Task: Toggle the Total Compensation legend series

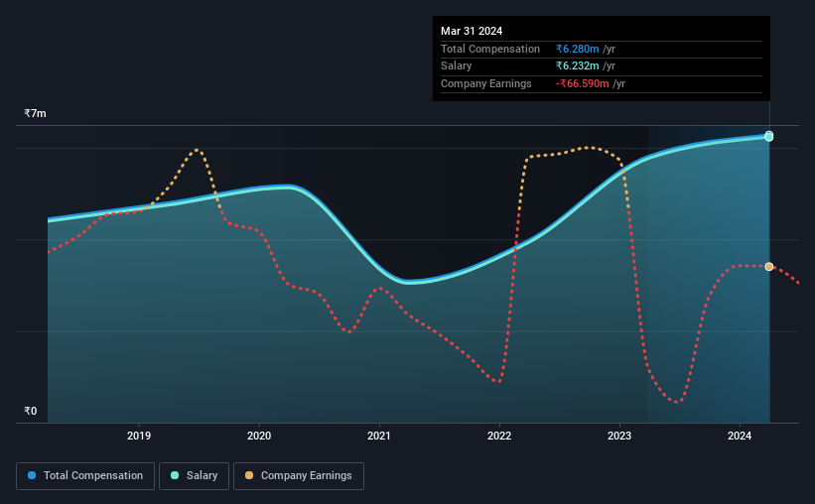Action: click(85, 476)
